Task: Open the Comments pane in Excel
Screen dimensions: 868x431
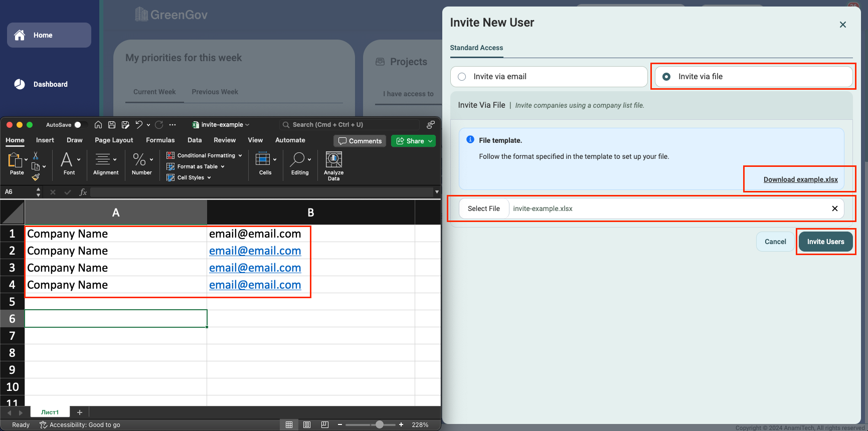Action: point(360,141)
